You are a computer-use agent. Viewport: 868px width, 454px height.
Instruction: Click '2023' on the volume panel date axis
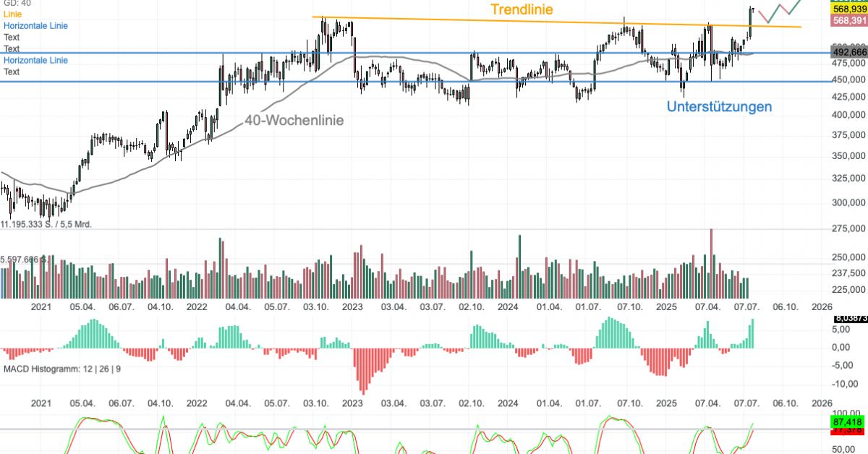pyautogui.click(x=352, y=307)
